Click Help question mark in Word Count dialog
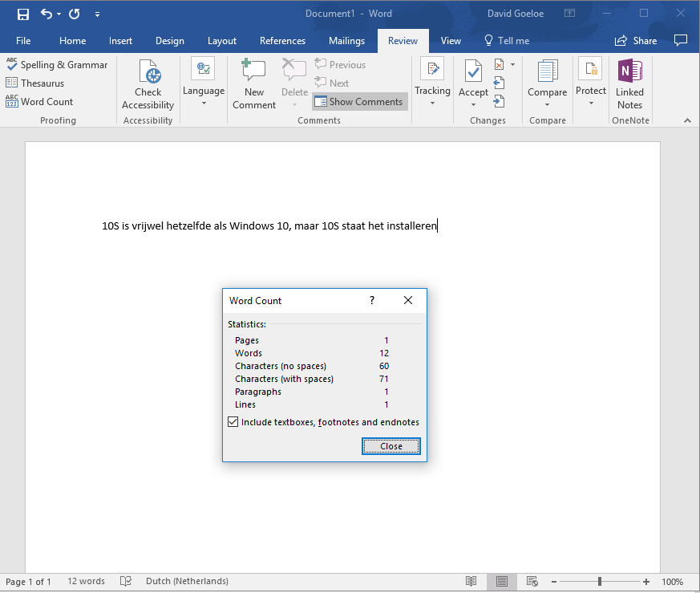 tap(372, 300)
